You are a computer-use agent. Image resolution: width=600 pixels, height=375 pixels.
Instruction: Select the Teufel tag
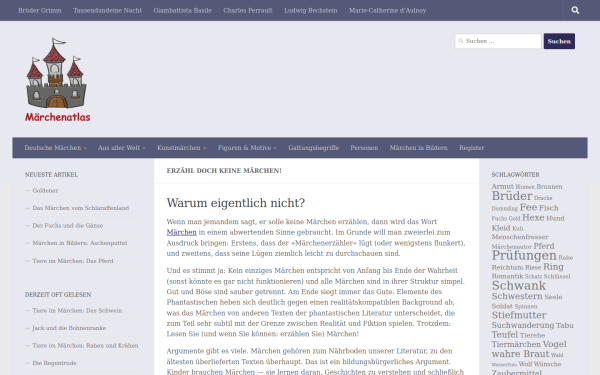tap(505, 335)
